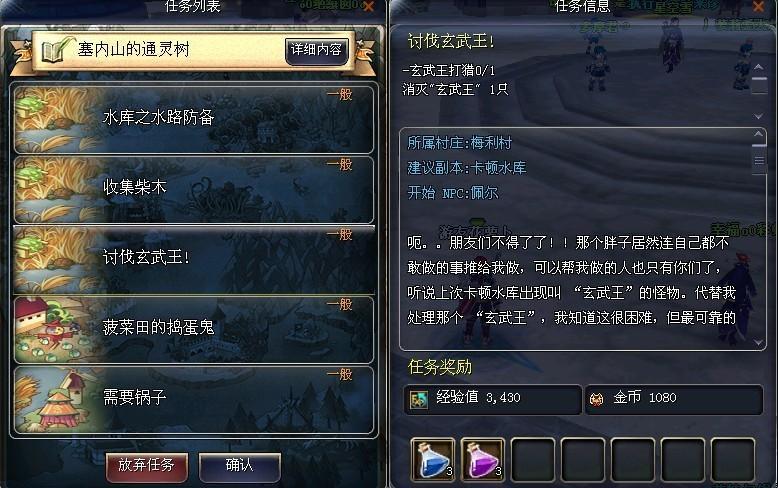Click the purple potion reward icon

482,460
